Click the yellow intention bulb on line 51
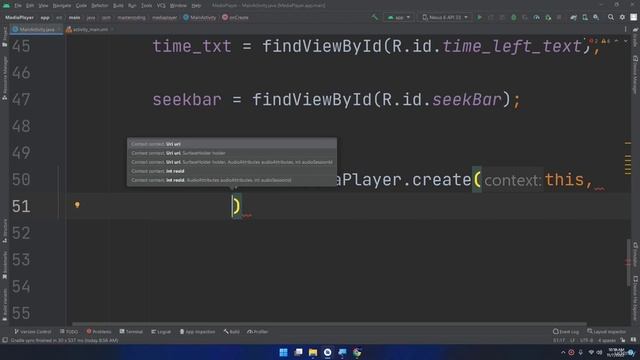This screenshot has height=360, width=640. [x=77, y=205]
